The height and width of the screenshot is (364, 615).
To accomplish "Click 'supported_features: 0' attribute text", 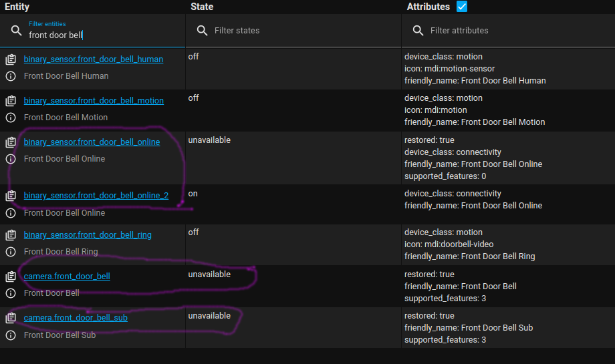I will (x=445, y=176).
